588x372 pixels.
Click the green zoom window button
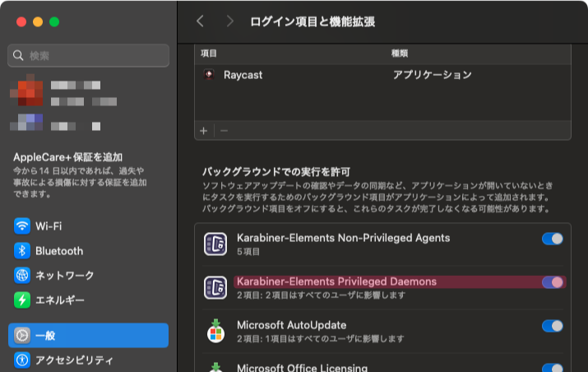click(54, 21)
